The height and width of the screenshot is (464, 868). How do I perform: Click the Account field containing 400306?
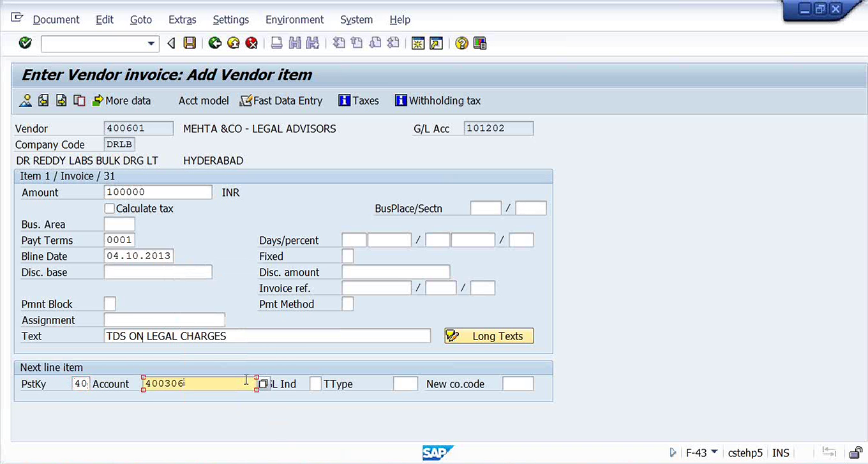[x=199, y=384]
